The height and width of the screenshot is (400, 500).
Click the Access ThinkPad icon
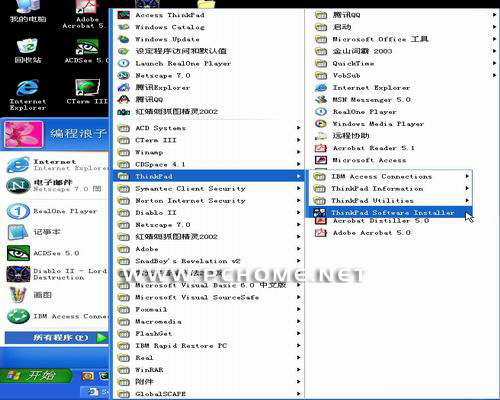pyautogui.click(x=123, y=15)
